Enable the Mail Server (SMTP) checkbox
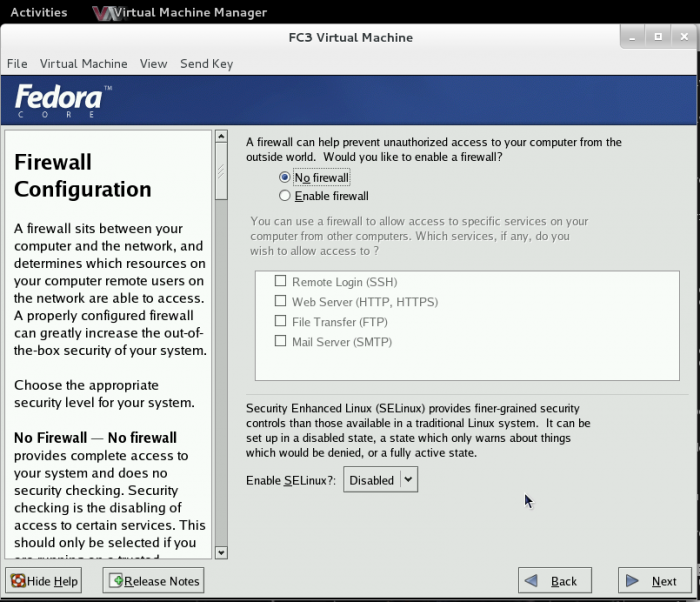The width and height of the screenshot is (700, 602). click(281, 342)
